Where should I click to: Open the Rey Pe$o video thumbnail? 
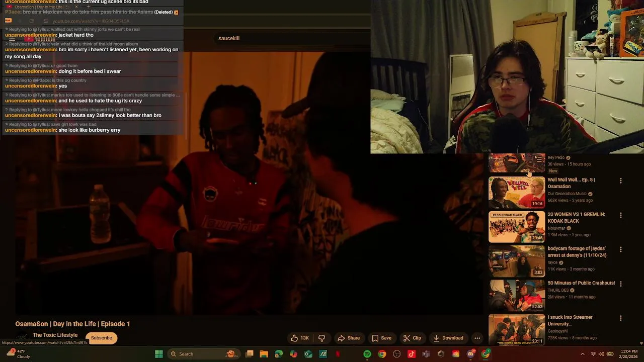pos(517,163)
